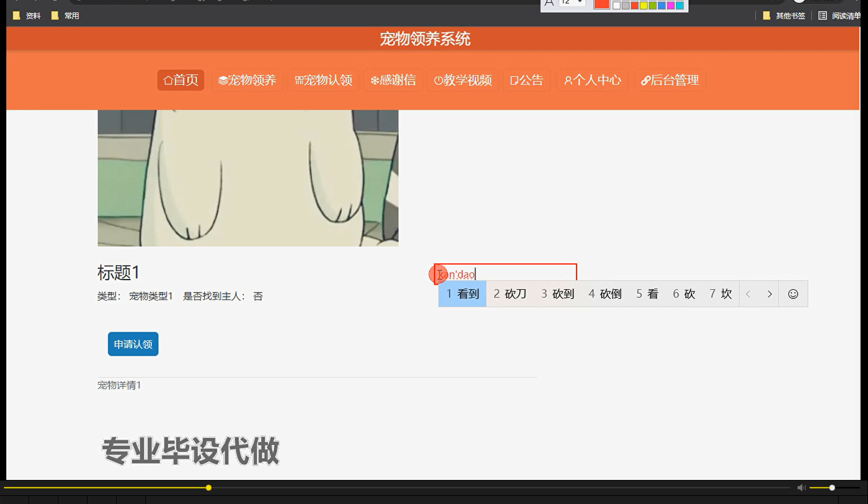Go to 个人中心 personal center
This screenshot has height=504, width=868.
pos(593,80)
